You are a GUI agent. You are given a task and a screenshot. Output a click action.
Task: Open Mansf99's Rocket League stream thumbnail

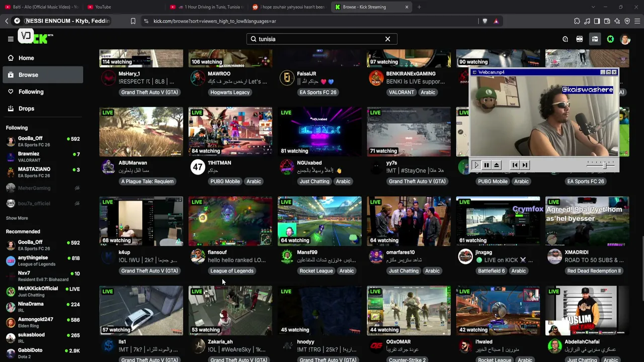[x=319, y=221]
